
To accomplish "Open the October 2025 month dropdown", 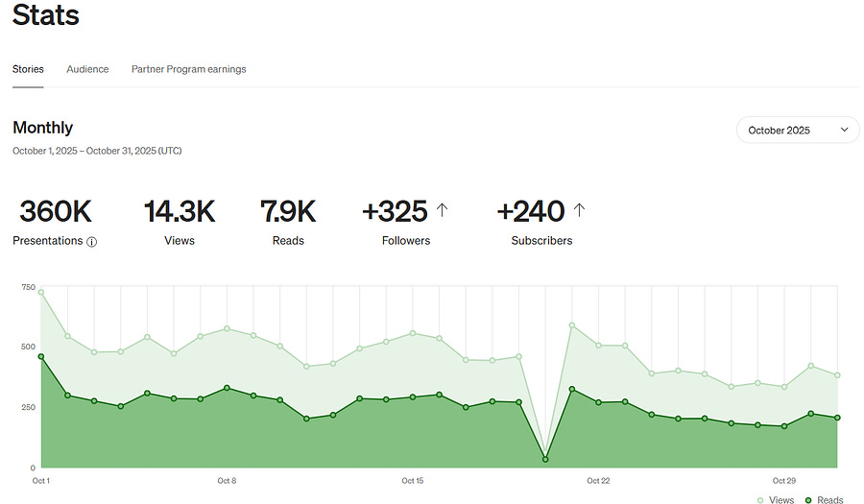I will (x=798, y=130).
